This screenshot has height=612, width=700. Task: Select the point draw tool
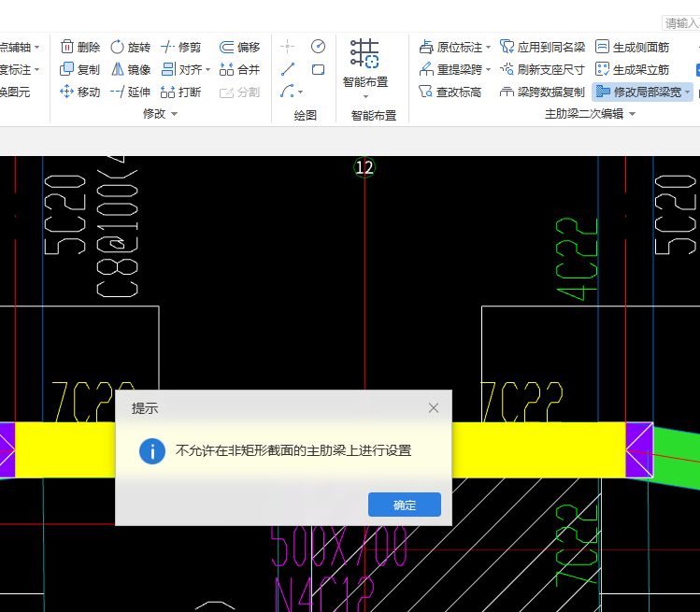point(287,46)
